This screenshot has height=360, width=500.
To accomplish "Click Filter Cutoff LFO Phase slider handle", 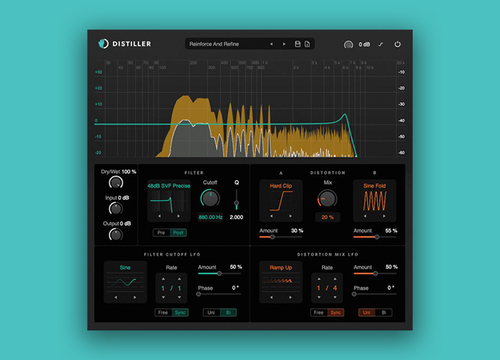I will 199,294.
